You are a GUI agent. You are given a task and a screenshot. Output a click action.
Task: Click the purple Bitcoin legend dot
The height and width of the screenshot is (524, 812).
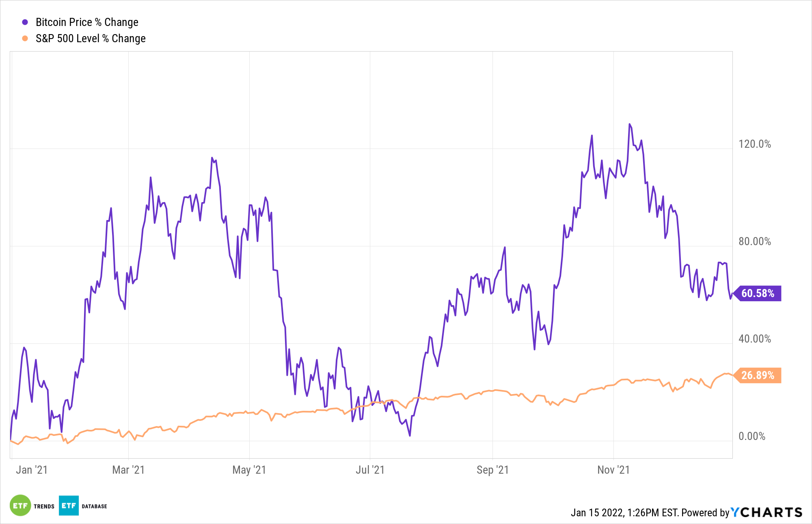(25, 22)
